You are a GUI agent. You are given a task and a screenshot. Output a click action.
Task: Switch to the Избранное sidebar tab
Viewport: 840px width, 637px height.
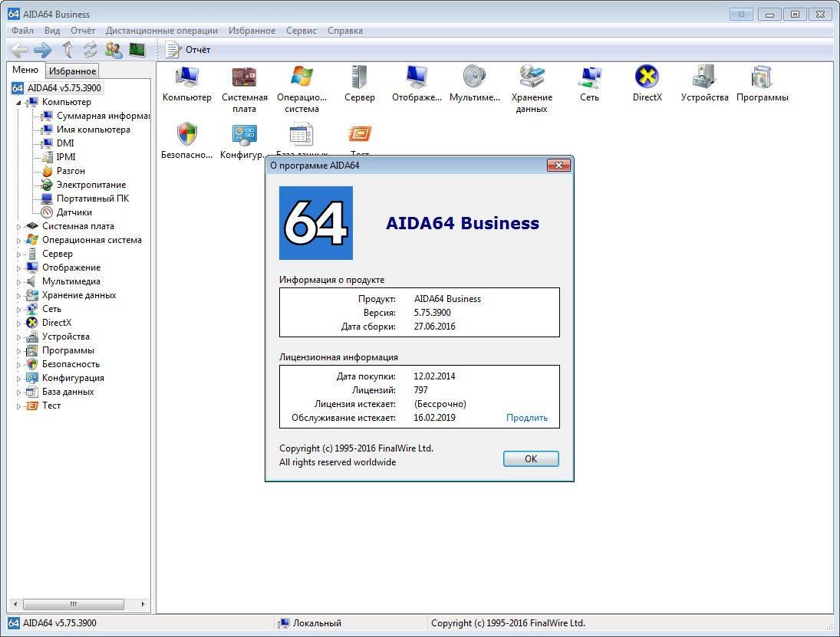coord(72,71)
